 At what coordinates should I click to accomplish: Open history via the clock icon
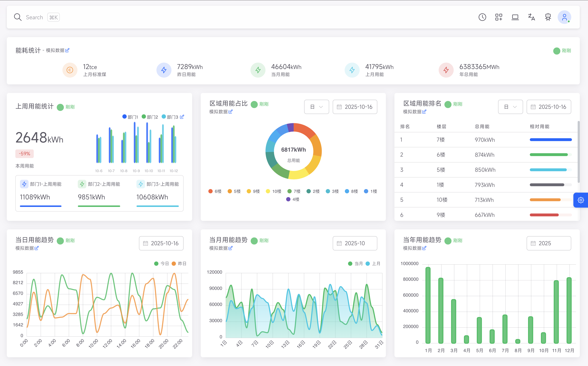pyautogui.click(x=482, y=17)
